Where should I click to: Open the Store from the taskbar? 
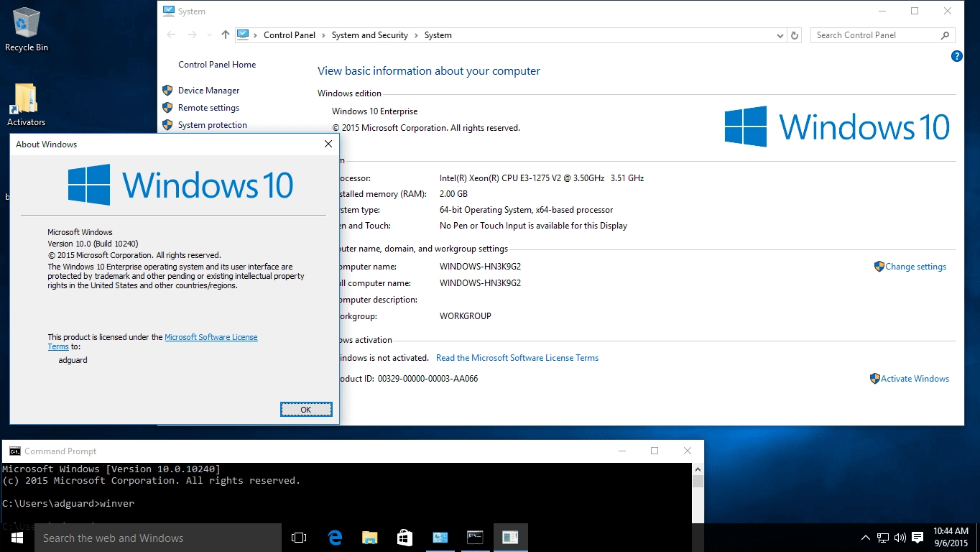point(405,538)
